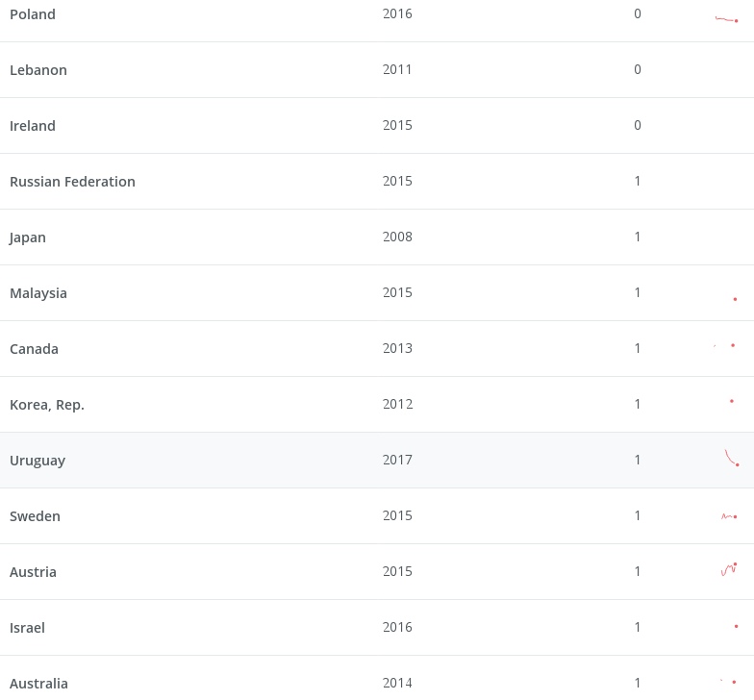Click Sweden's sparkline chart
This screenshot has height=700, width=754.
click(x=729, y=516)
